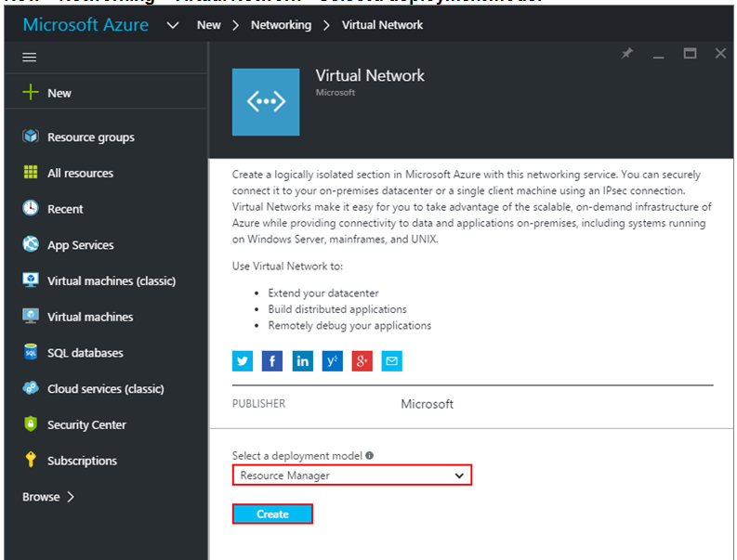Show deployment model info tooltip icon

[x=370, y=455]
